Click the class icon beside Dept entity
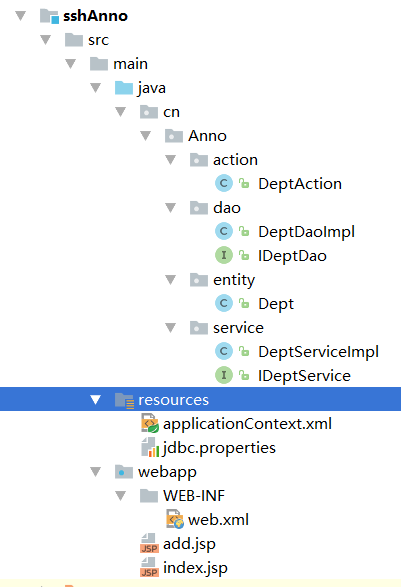This screenshot has height=587, width=401. (x=224, y=303)
